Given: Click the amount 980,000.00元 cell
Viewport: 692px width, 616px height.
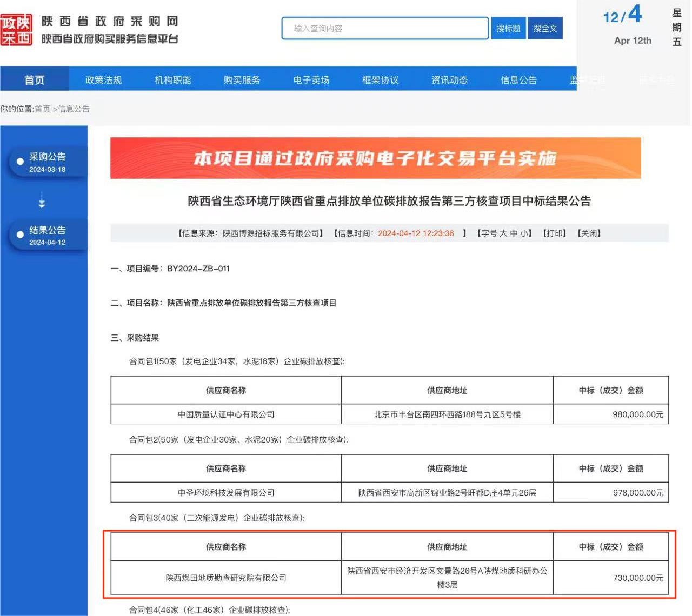Looking at the screenshot, I should pyautogui.click(x=611, y=414).
